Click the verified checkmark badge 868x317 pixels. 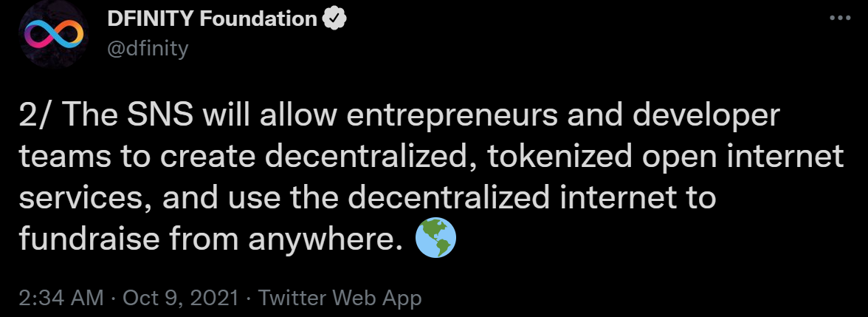coord(334,19)
